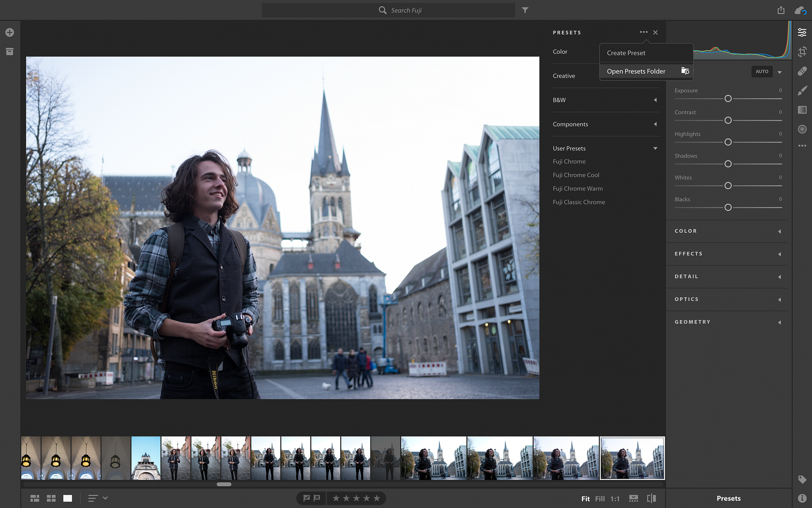Image resolution: width=812 pixels, height=508 pixels.
Task: Apply the Fuji Classic Chrome preset
Action: tap(579, 202)
